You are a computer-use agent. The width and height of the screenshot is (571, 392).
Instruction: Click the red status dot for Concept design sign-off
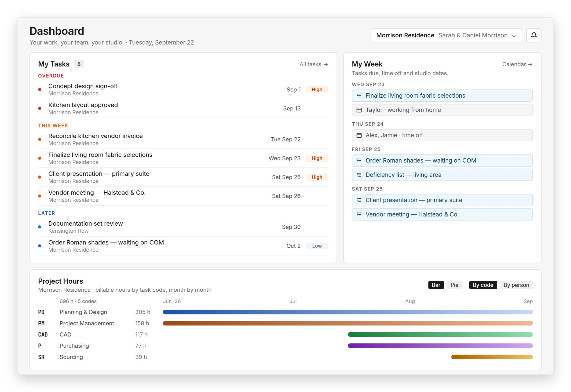(x=40, y=90)
